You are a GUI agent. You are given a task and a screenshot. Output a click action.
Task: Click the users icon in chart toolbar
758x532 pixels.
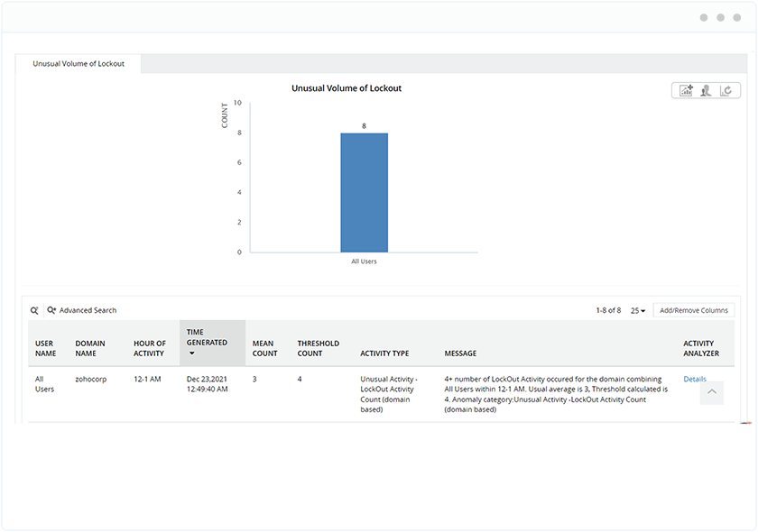click(706, 90)
